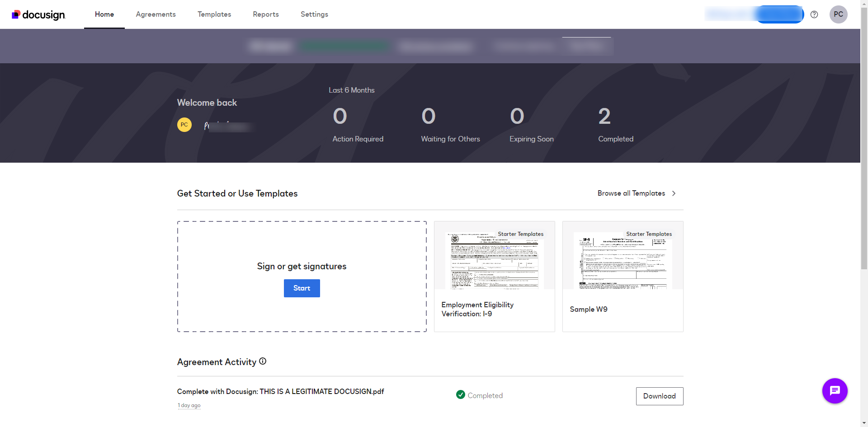
Task: Switch to the Templates tab
Action: tap(214, 14)
